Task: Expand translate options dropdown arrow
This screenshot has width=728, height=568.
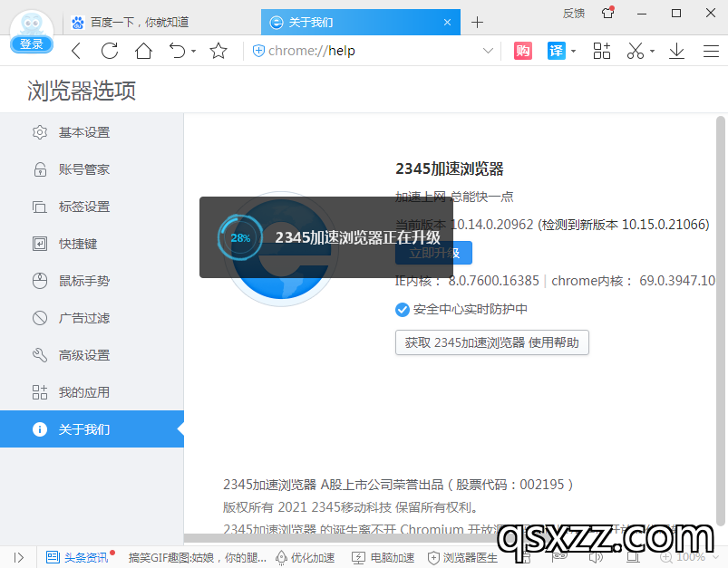Action: coord(573,51)
